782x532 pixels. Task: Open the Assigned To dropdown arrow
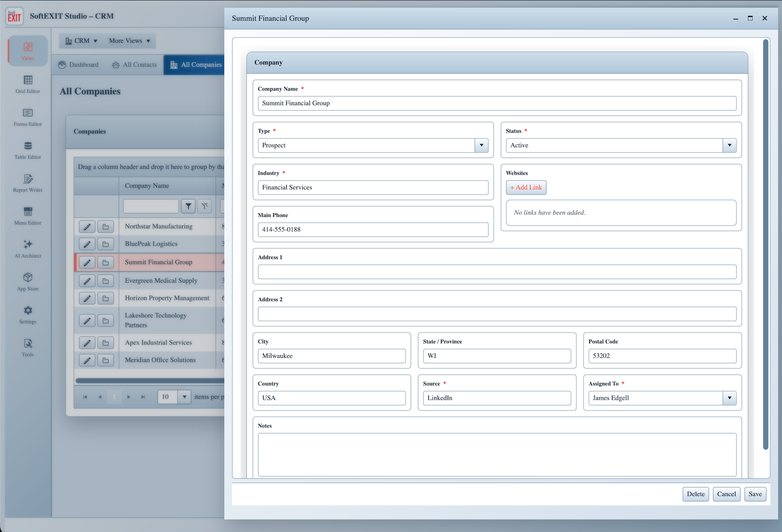[x=730, y=398]
